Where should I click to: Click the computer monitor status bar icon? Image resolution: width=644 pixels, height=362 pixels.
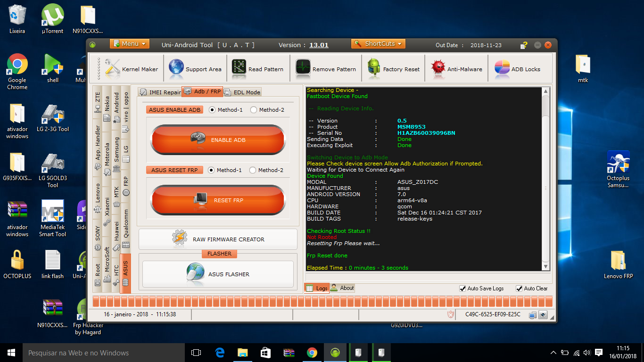pos(533,314)
